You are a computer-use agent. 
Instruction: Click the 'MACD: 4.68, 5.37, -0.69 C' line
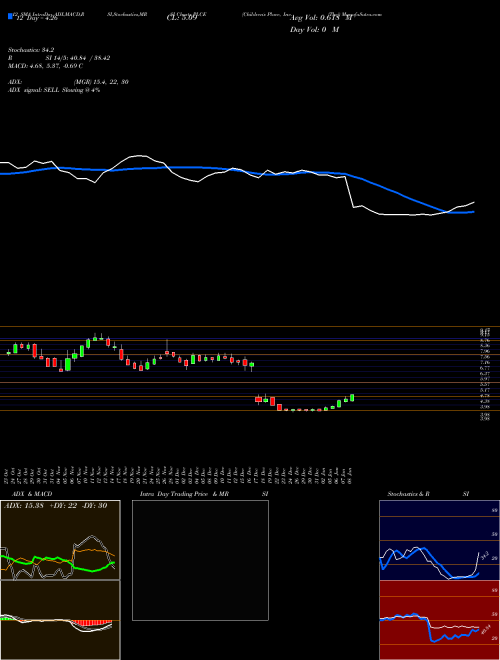point(45,66)
